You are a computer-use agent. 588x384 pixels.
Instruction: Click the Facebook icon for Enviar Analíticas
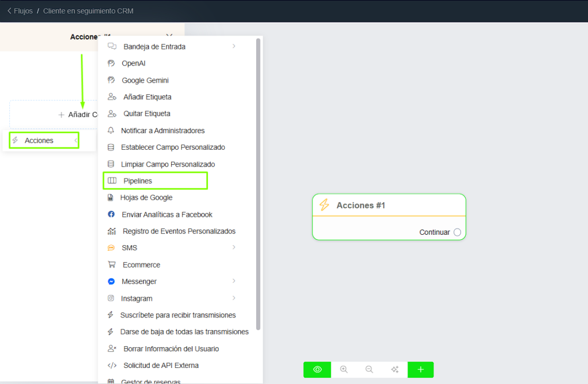(x=111, y=214)
